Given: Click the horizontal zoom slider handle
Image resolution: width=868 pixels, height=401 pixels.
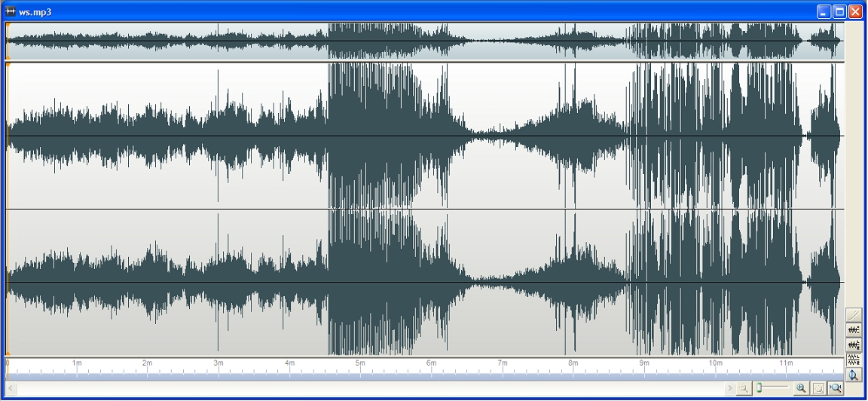Looking at the screenshot, I should (759, 387).
